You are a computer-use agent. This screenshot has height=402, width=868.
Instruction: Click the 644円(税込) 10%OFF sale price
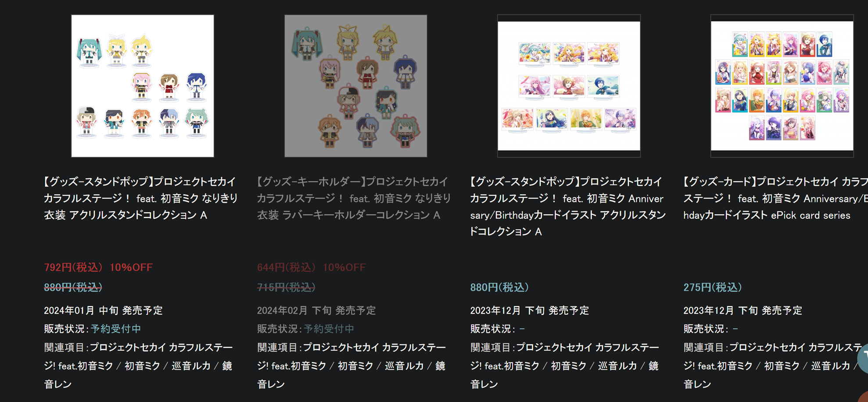(x=312, y=267)
